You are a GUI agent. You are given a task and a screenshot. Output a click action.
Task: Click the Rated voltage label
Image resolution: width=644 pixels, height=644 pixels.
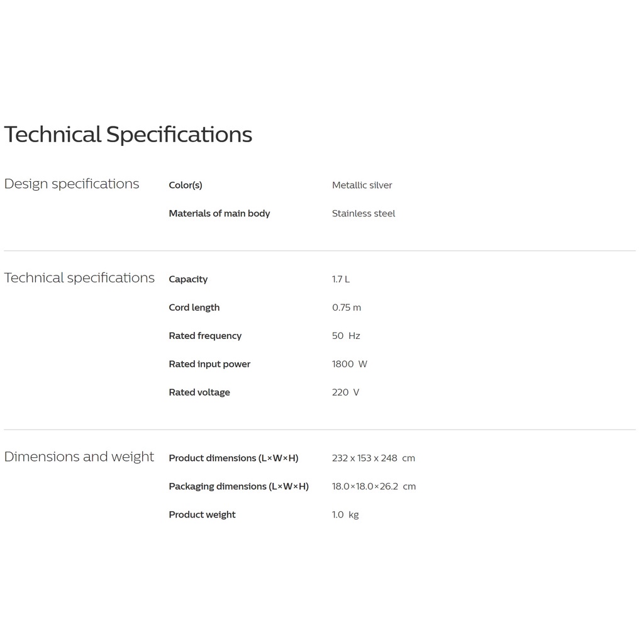click(199, 392)
